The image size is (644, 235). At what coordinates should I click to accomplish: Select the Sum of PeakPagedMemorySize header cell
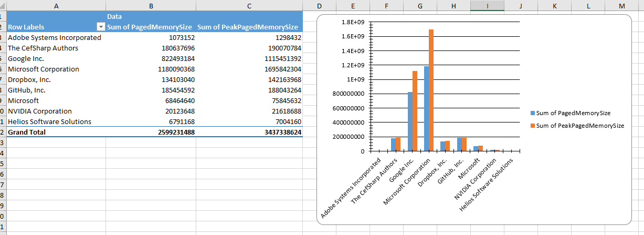(248, 27)
